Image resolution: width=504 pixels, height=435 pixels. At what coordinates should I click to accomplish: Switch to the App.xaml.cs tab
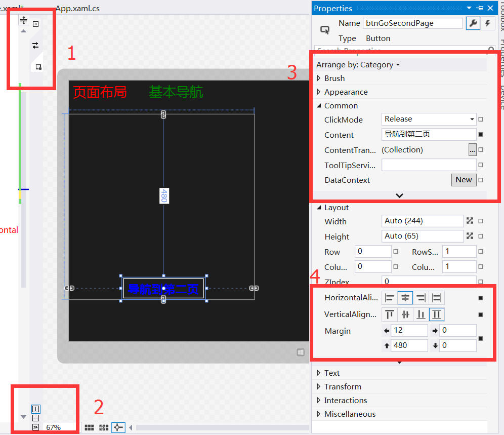[77, 9]
